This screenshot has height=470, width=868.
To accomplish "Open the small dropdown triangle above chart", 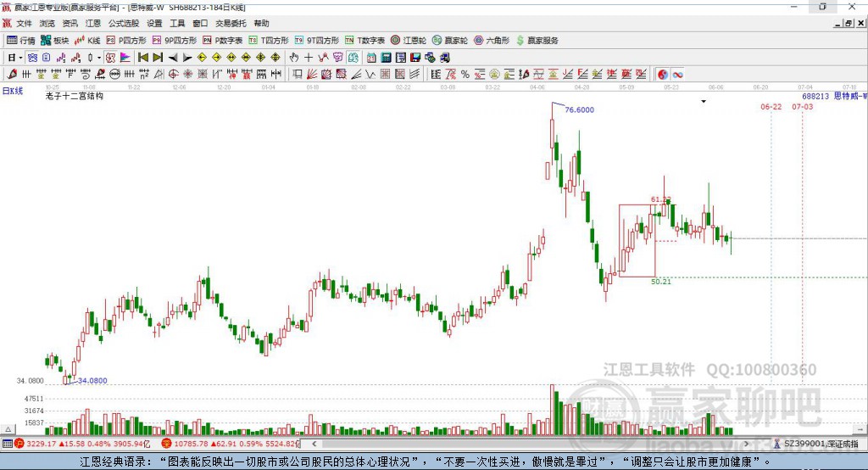I will click(704, 102).
